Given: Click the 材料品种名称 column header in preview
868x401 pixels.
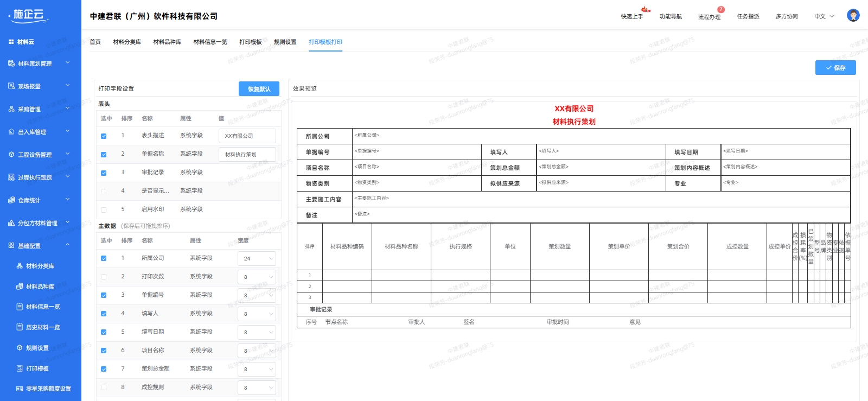Looking at the screenshot, I should [x=401, y=246].
